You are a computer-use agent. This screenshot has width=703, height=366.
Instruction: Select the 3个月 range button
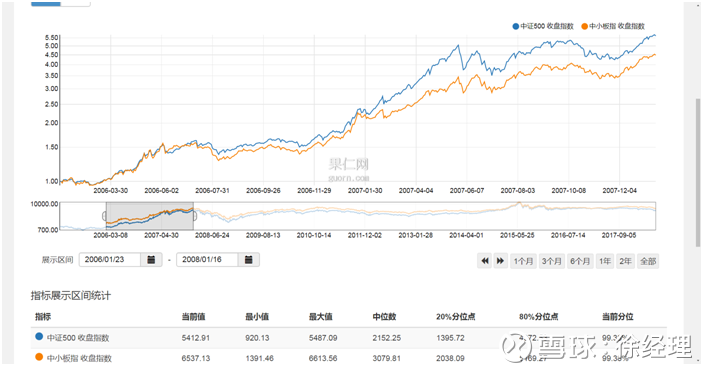coord(551,261)
